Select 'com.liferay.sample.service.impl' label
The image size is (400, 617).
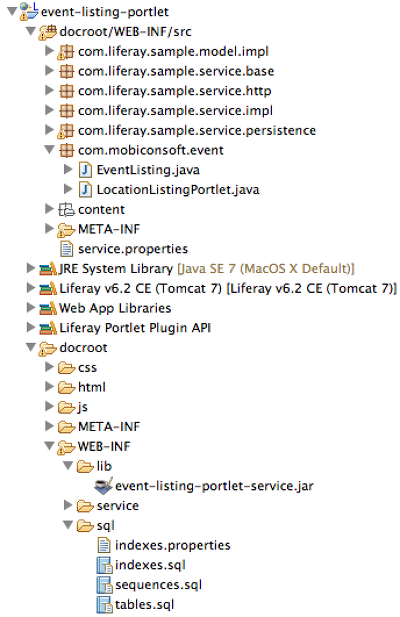(x=175, y=111)
